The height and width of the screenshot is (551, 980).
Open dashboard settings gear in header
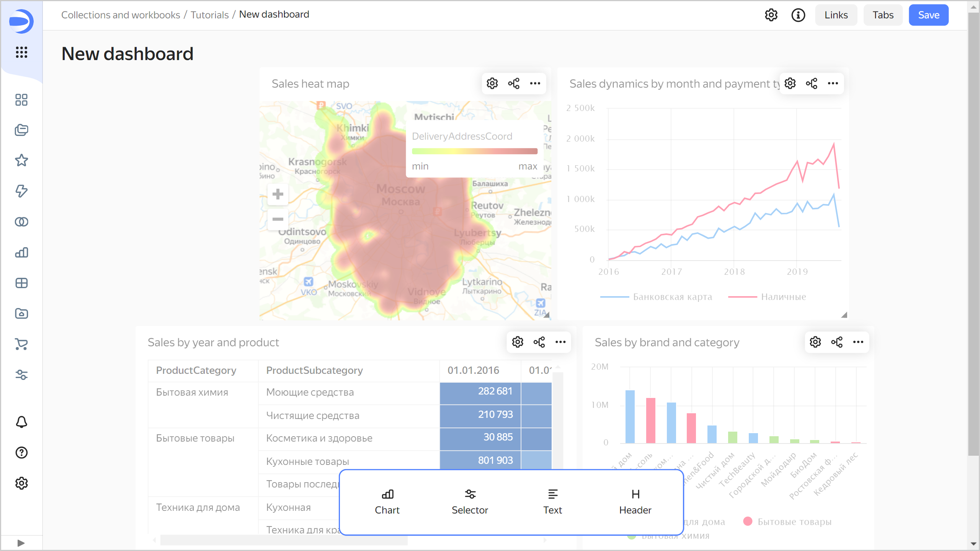771,15
